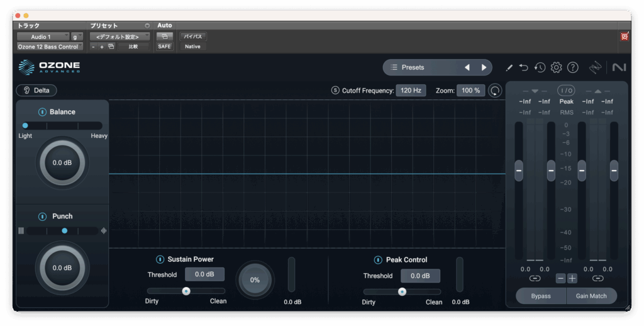The image size is (644, 326).
Task: Open the Audio 1 track dropdown
Action: point(43,37)
